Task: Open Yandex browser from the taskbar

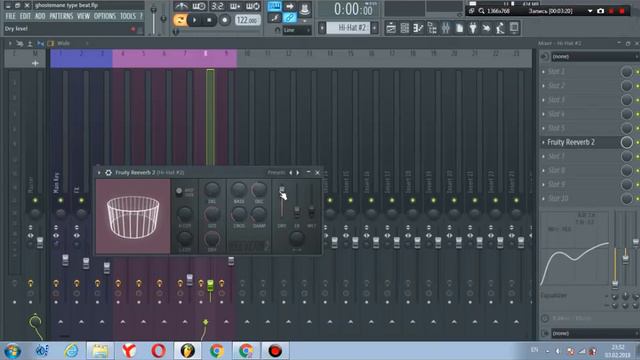Action: (x=129, y=350)
